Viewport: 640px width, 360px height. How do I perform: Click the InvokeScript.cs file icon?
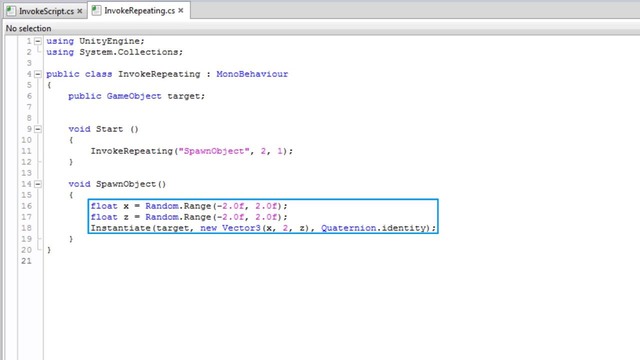[11, 11]
